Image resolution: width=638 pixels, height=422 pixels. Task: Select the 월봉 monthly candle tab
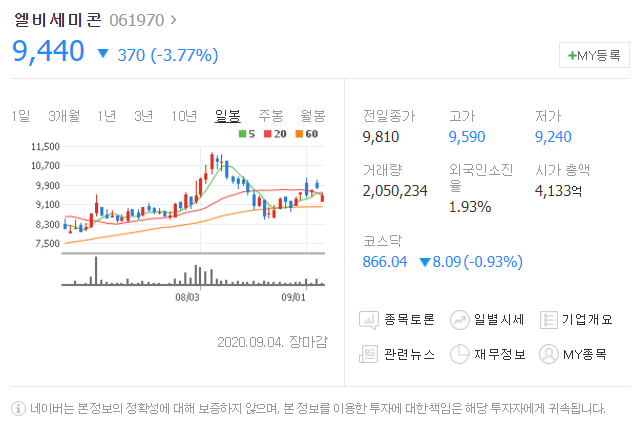[313, 116]
